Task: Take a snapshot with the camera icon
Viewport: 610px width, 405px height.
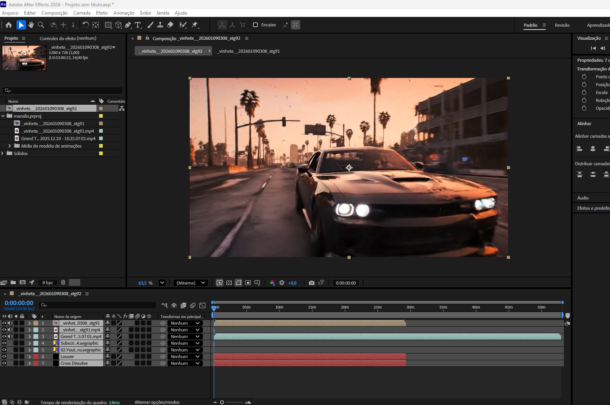Action: pos(312,283)
